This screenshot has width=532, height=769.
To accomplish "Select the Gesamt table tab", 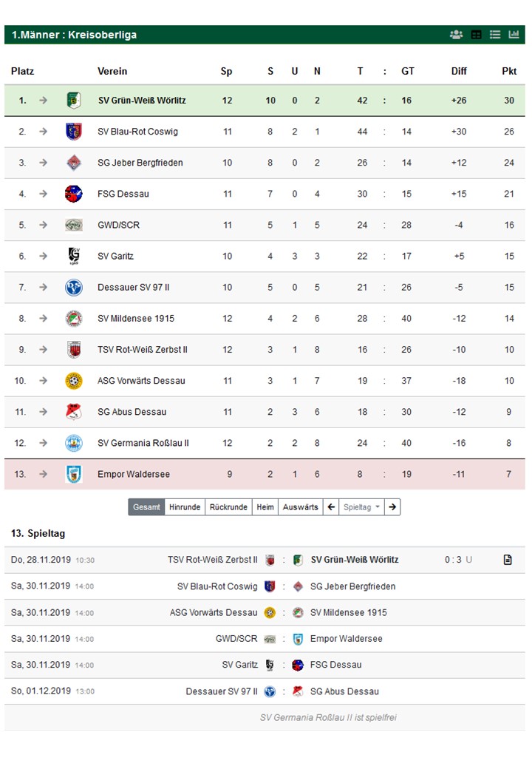I will coord(146,507).
